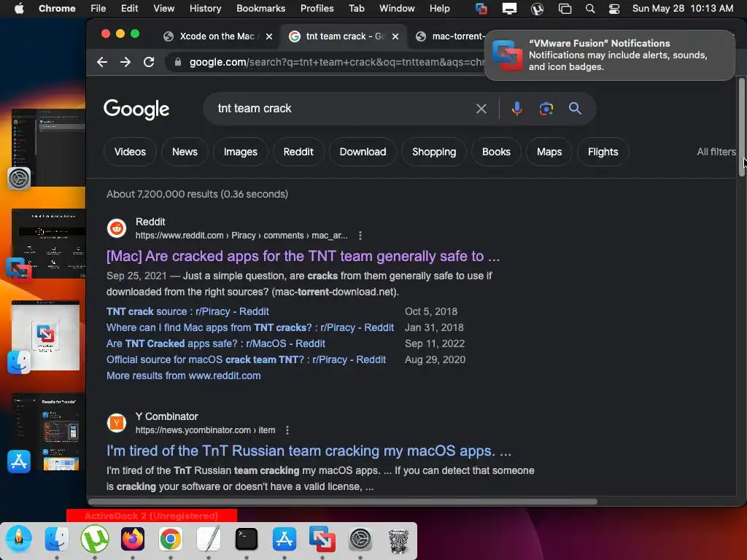Open the Chrome File menu

[98, 9]
